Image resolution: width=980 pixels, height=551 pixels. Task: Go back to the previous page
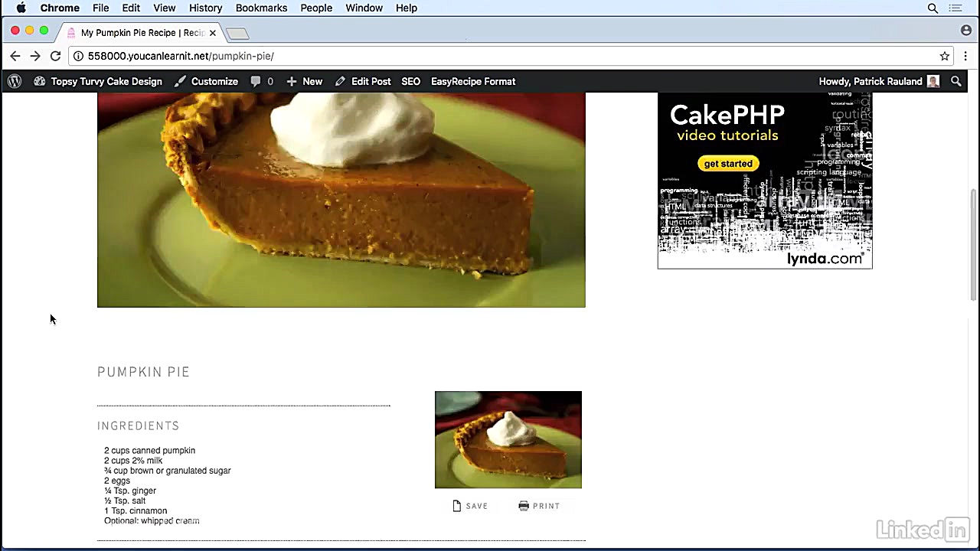(15, 56)
